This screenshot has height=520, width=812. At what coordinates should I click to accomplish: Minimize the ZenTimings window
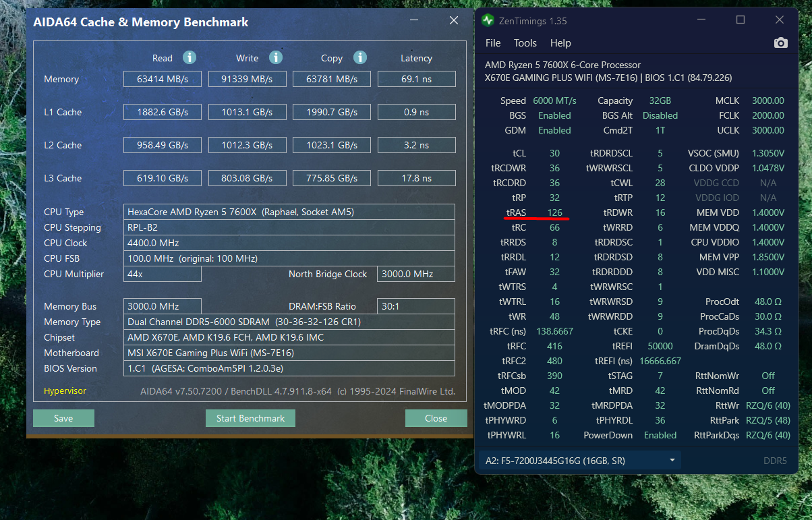point(701,20)
